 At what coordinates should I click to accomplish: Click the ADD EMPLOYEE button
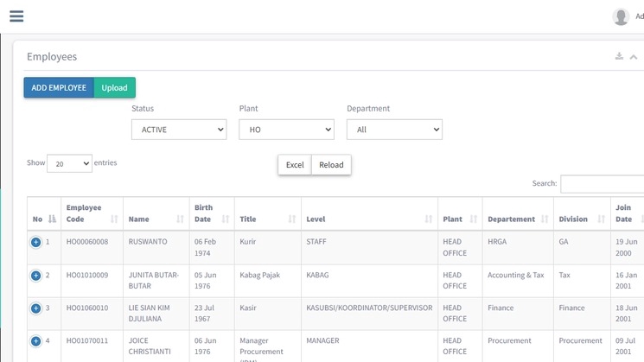pyautogui.click(x=59, y=87)
